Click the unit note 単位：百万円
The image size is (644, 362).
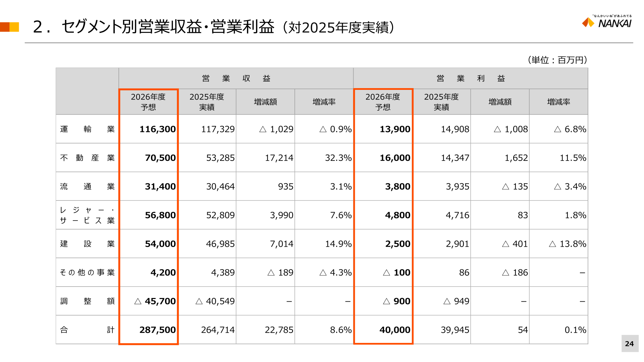557,60
